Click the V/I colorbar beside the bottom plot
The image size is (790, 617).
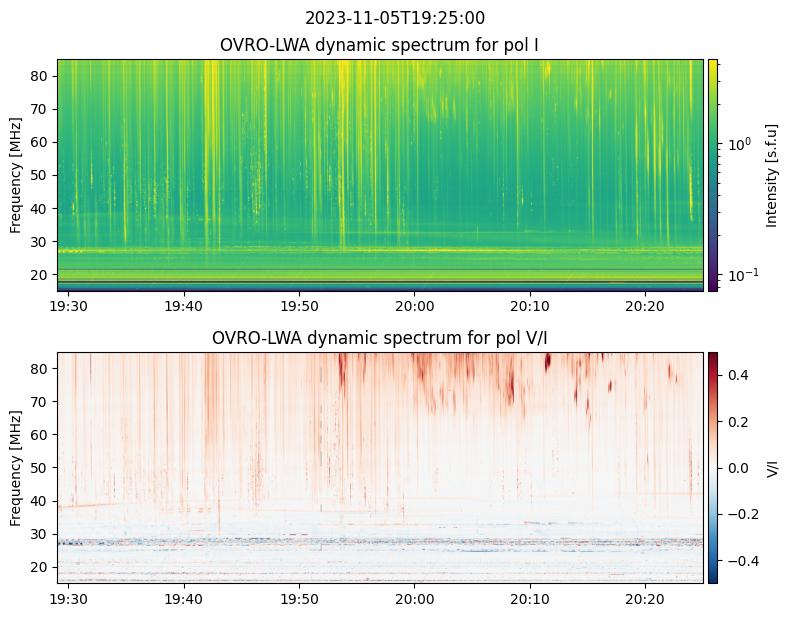[x=713, y=467]
